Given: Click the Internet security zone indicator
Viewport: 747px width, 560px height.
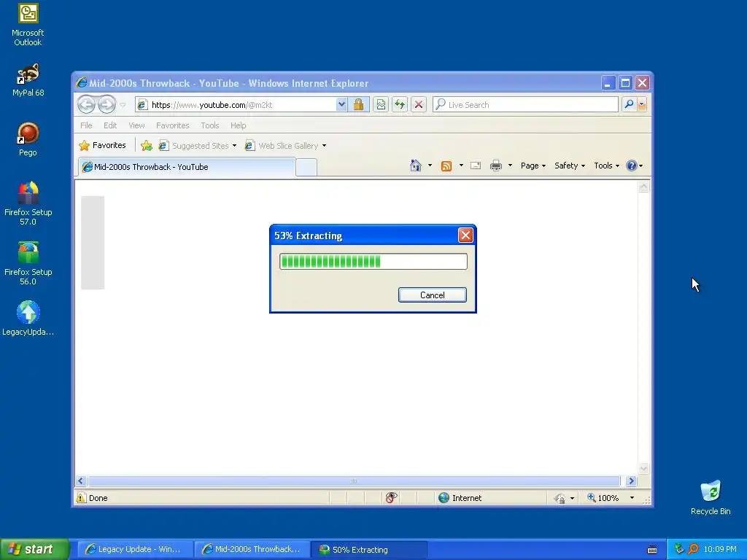Looking at the screenshot, I should [x=460, y=497].
